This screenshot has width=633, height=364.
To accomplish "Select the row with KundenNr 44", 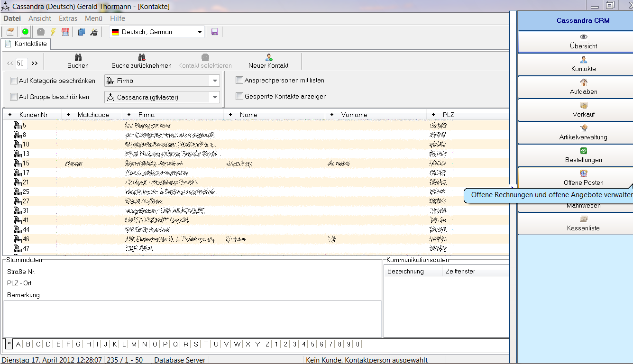I will point(256,230).
